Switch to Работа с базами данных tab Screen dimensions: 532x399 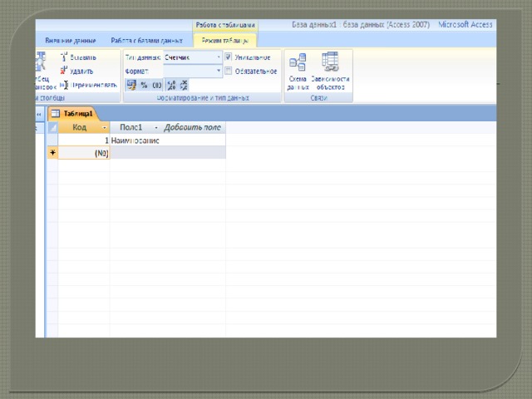coord(146,41)
